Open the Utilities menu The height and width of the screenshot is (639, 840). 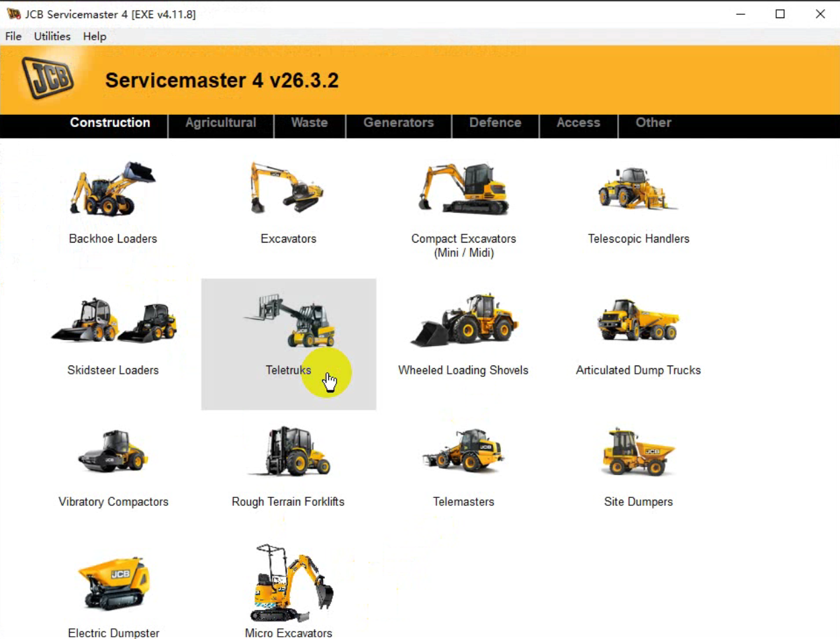(52, 36)
